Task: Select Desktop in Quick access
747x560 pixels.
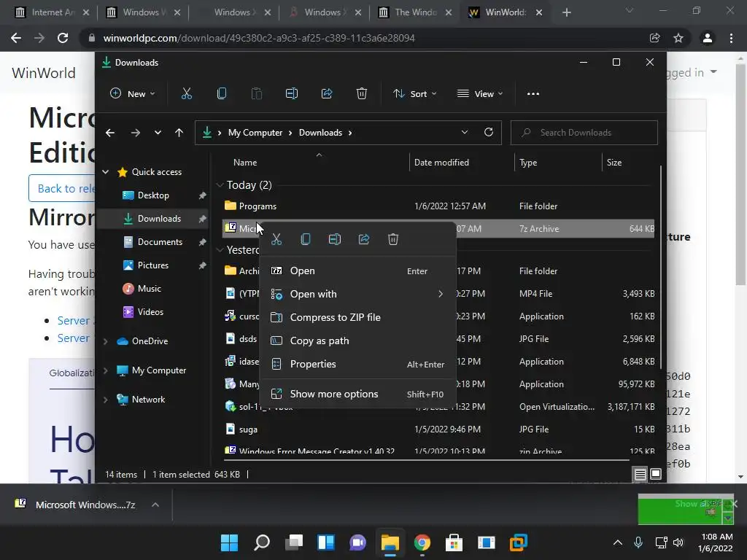Action: pyautogui.click(x=152, y=195)
